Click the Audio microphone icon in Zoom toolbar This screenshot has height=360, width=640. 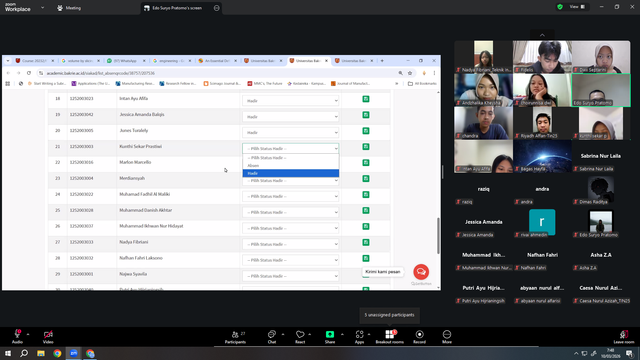17,334
